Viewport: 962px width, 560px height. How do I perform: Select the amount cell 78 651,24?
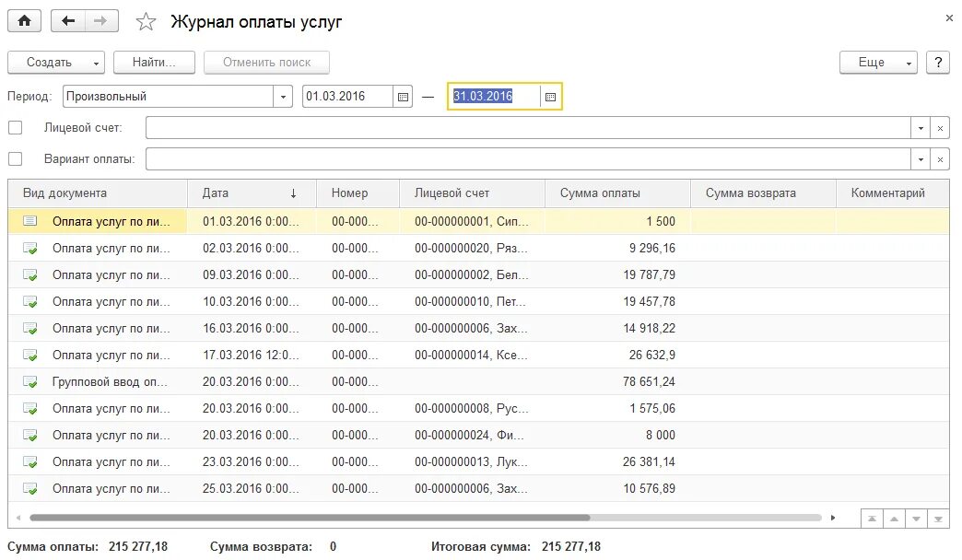[617, 381]
